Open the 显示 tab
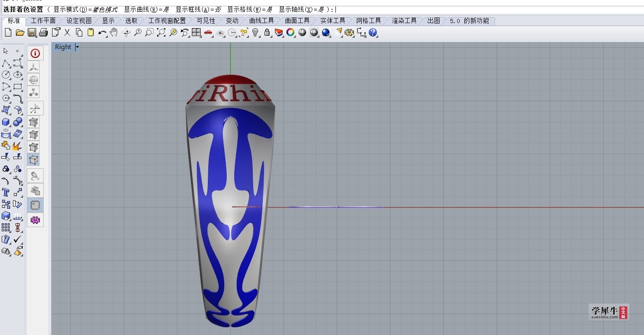 (108, 21)
